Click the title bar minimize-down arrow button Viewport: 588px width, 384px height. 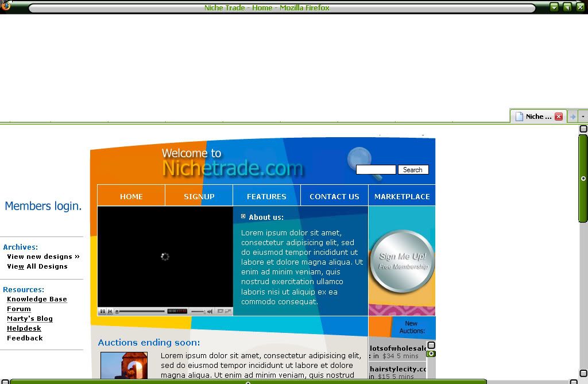pyautogui.click(x=554, y=7)
